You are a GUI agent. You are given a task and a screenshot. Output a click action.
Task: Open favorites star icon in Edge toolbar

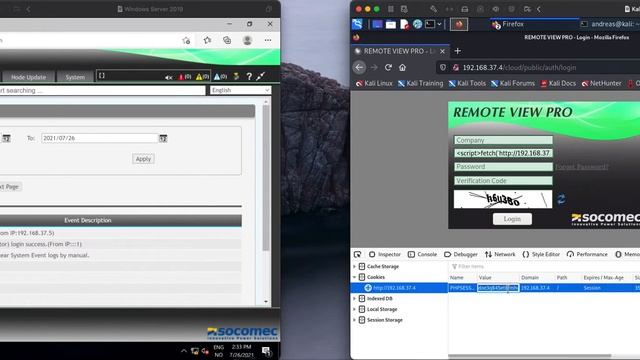207,40
